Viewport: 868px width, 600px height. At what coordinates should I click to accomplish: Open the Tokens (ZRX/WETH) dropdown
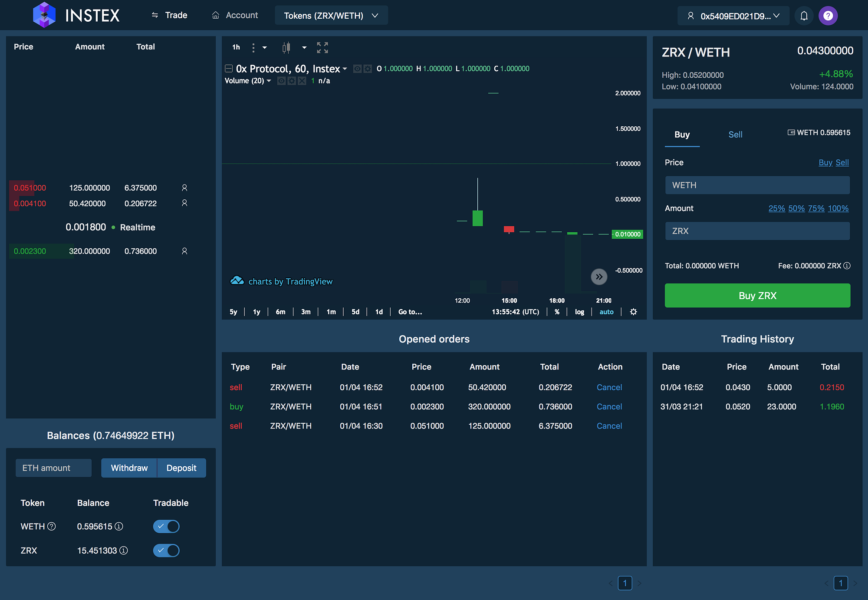331,16
